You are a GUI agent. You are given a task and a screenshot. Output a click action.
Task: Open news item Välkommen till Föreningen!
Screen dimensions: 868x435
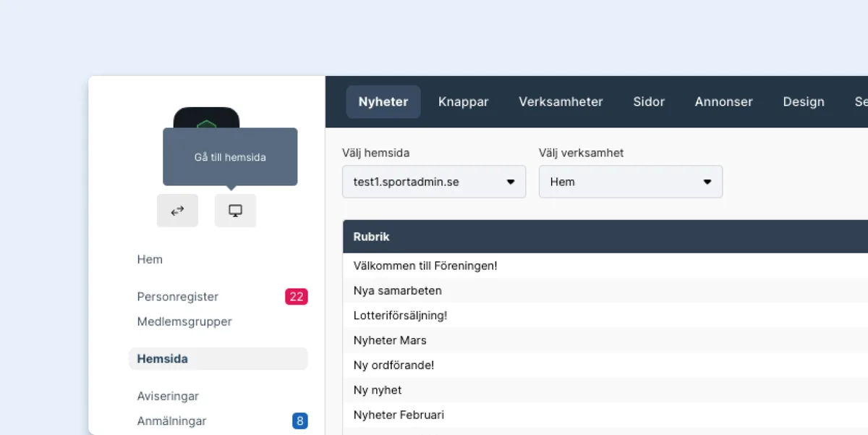click(x=605, y=266)
